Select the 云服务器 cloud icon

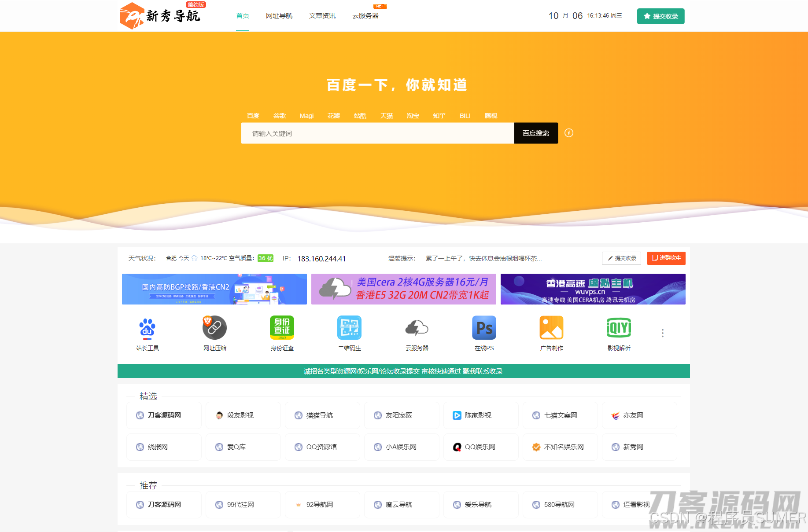(x=417, y=328)
